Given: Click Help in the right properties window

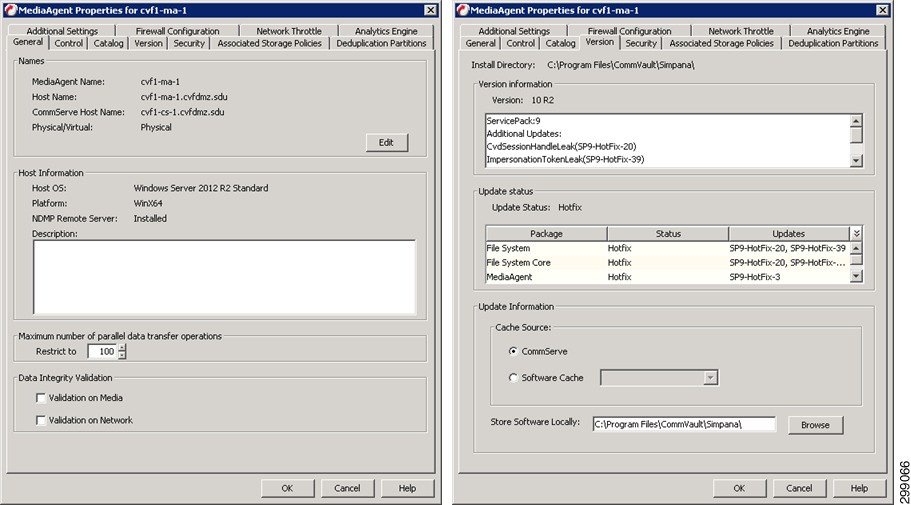Looking at the screenshot, I should tap(859, 488).
